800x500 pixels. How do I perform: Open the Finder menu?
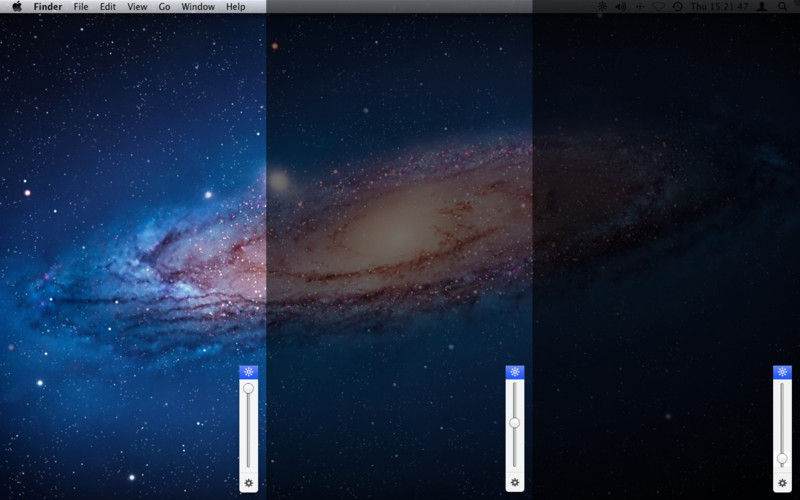48,7
